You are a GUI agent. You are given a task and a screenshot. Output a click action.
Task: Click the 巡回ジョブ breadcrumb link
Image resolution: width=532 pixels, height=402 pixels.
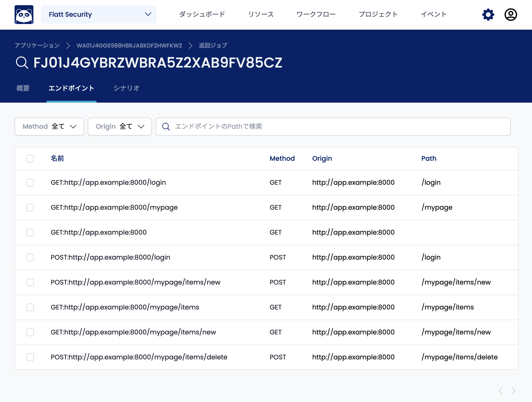tap(213, 45)
